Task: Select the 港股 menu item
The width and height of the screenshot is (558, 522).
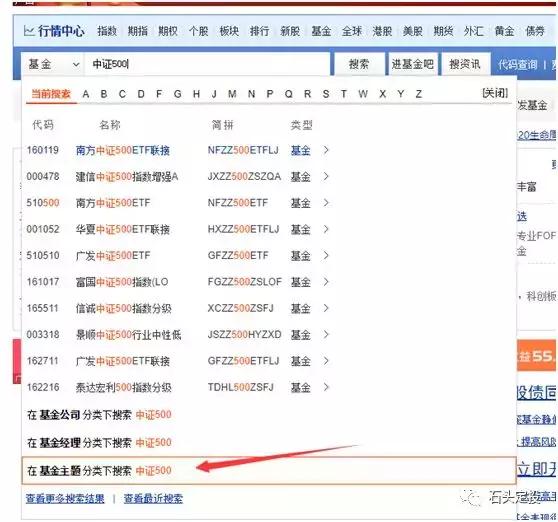Action: (x=382, y=31)
